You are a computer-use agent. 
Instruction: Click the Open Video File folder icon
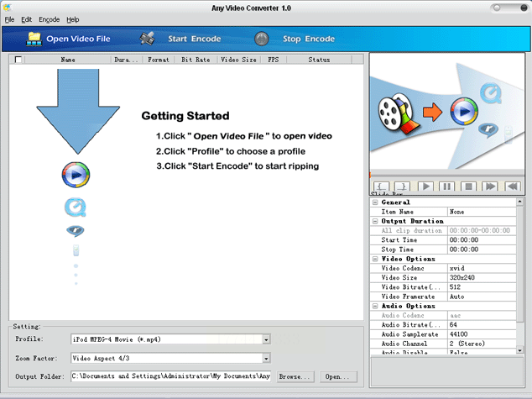click(x=34, y=39)
